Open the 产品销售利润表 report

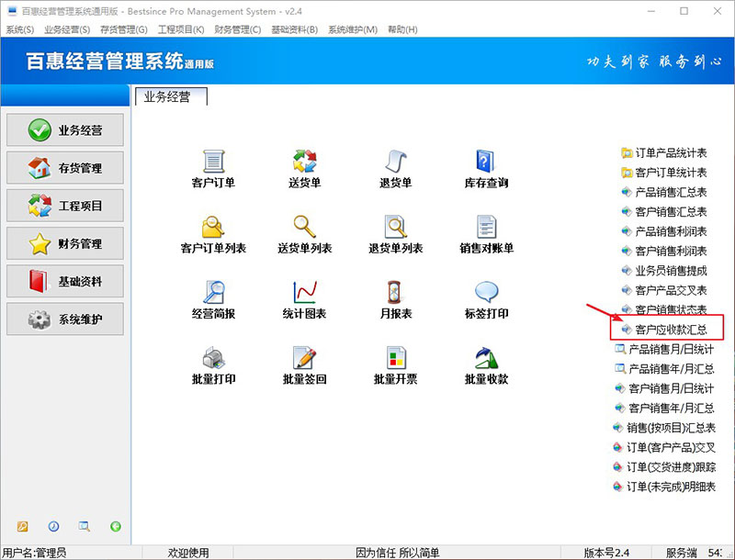(x=663, y=231)
